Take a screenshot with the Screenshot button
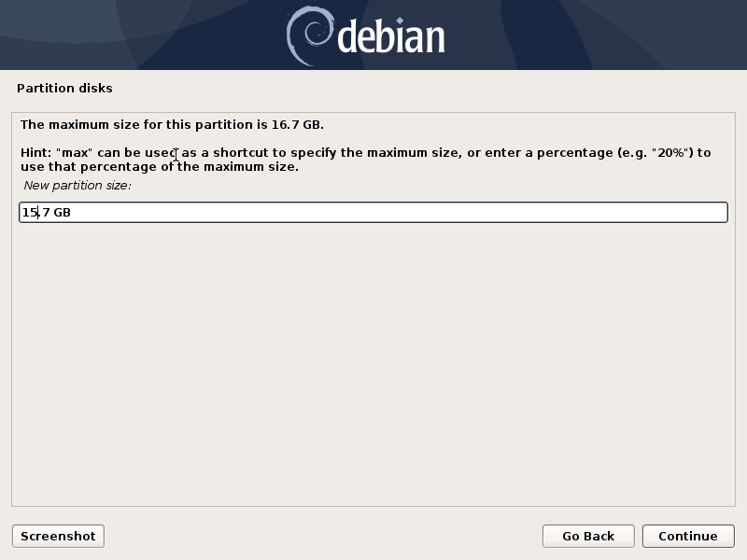The height and width of the screenshot is (560, 747). click(58, 536)
